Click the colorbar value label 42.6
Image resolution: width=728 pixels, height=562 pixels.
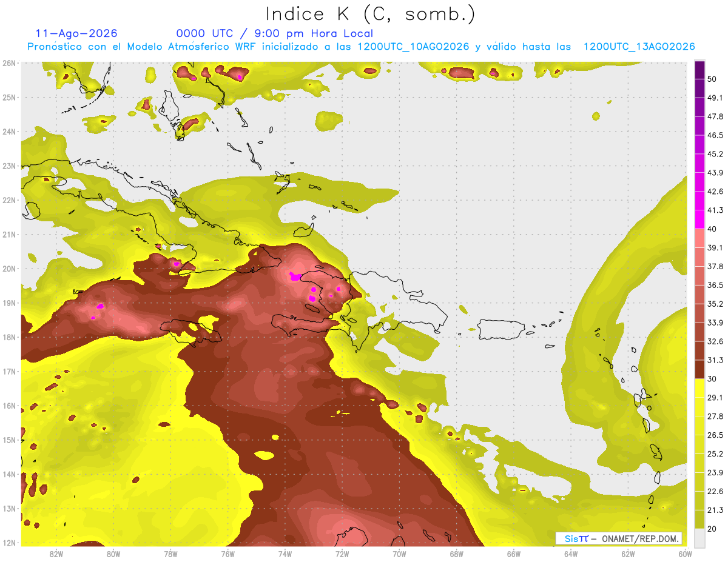(x=715, y=192)
